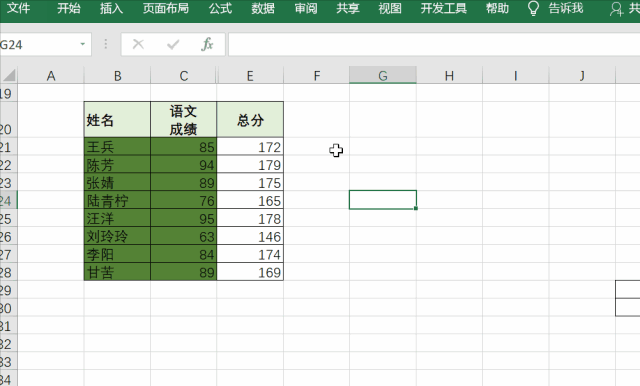Click the active cell G24

pyautogui.click(x=383, y=200)
